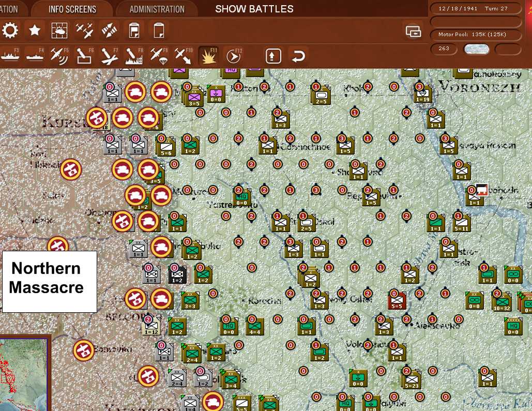Click the blank document icon

159,31
